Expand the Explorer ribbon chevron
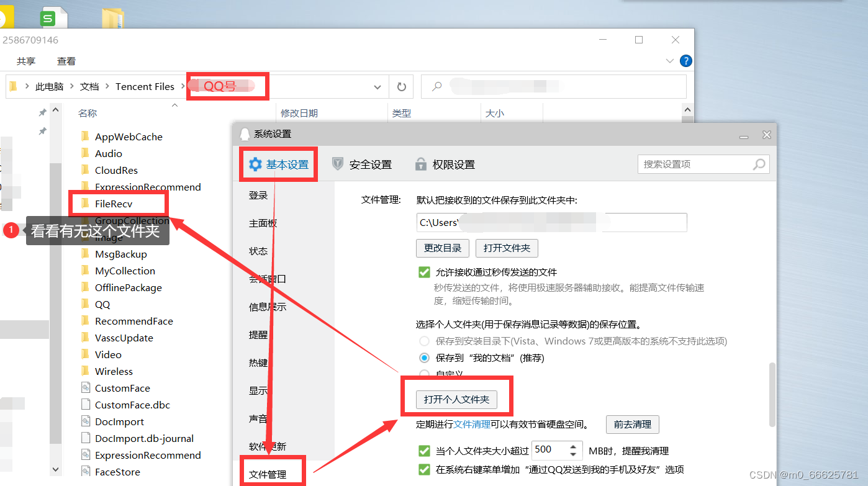 [x=669, y=61]
